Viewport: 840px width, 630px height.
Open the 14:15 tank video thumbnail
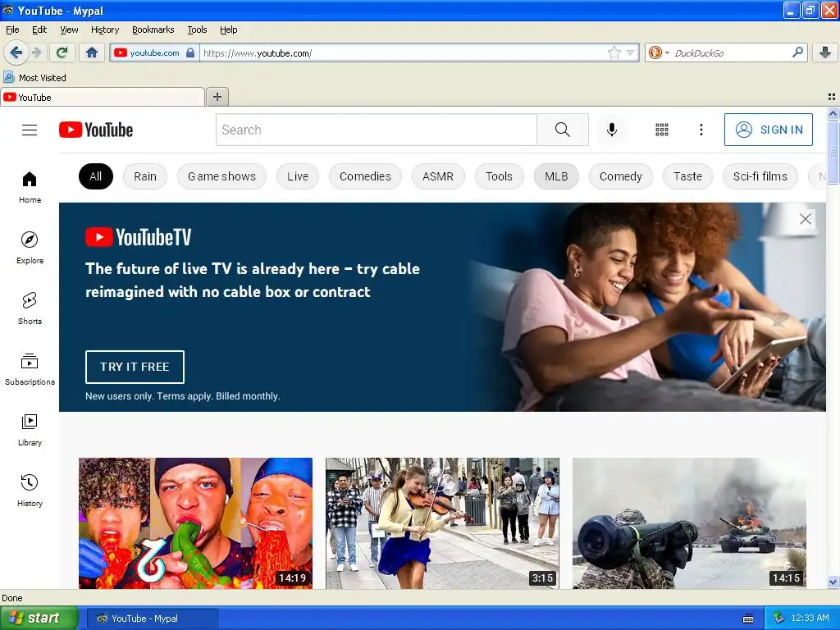pyautogui.click(x=689, y=523)
